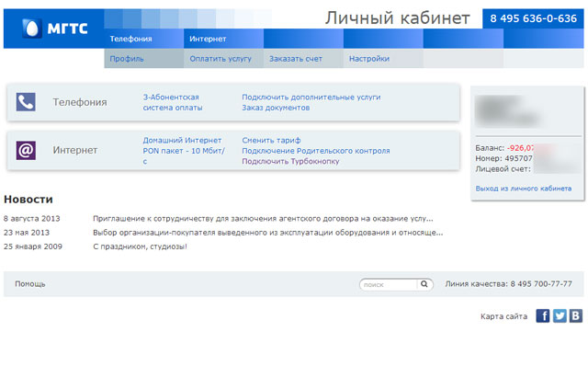The height and width of the screenshot is (378, 588).
Task: Open the Twitter social icon
Action: click(x=560, y=315)
